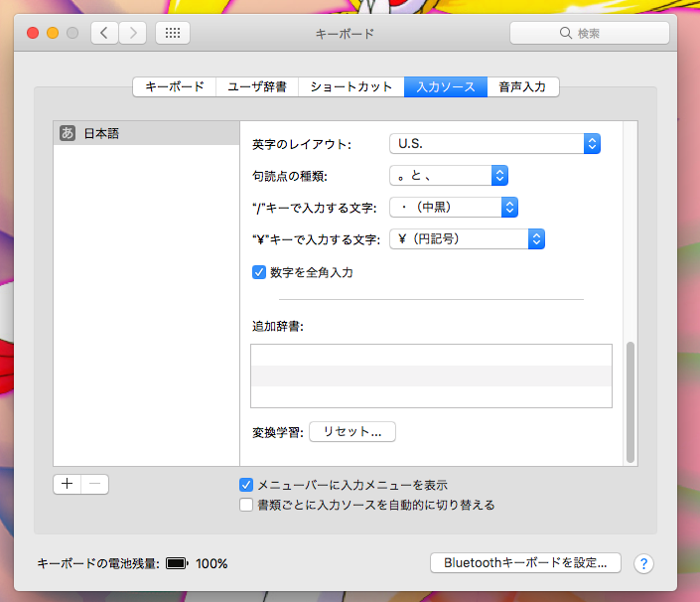
Task: Open 句読点の種類 dropdown
Action: [448, 176]
